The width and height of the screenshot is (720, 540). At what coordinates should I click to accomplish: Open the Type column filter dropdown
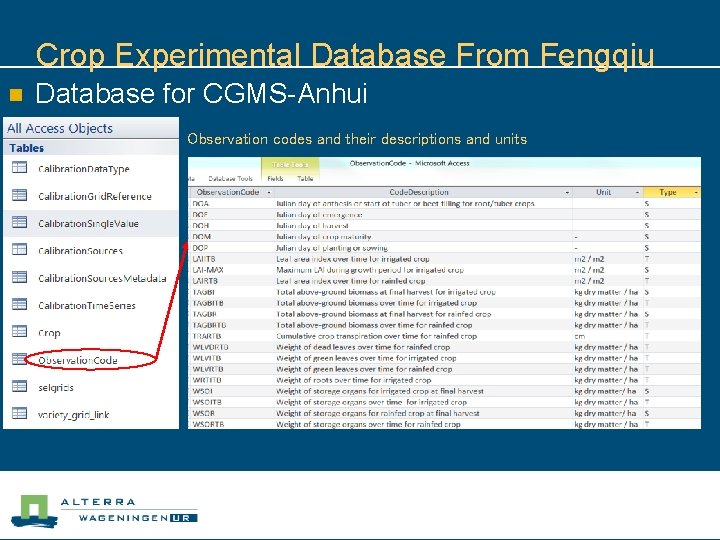pos(696,192)
